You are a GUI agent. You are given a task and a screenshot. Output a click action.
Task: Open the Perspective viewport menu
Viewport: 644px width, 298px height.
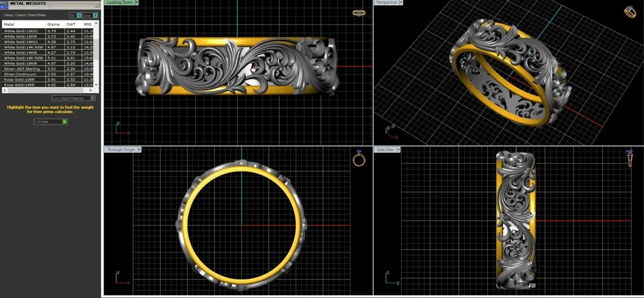pos(401,2)
